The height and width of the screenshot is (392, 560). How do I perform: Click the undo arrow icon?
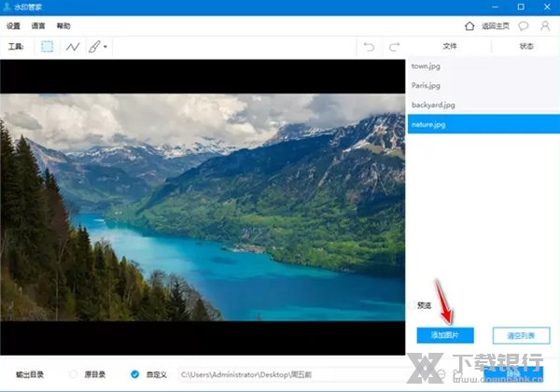(x=369, y=46)
